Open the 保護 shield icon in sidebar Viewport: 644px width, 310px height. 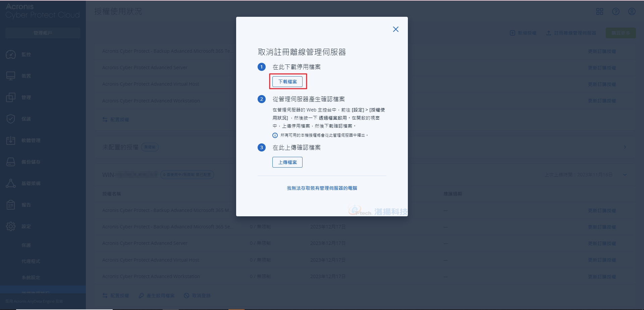point(11,119)
